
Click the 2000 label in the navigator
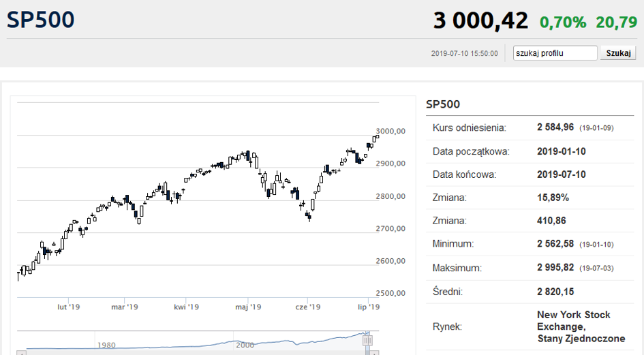click(245, 345)
